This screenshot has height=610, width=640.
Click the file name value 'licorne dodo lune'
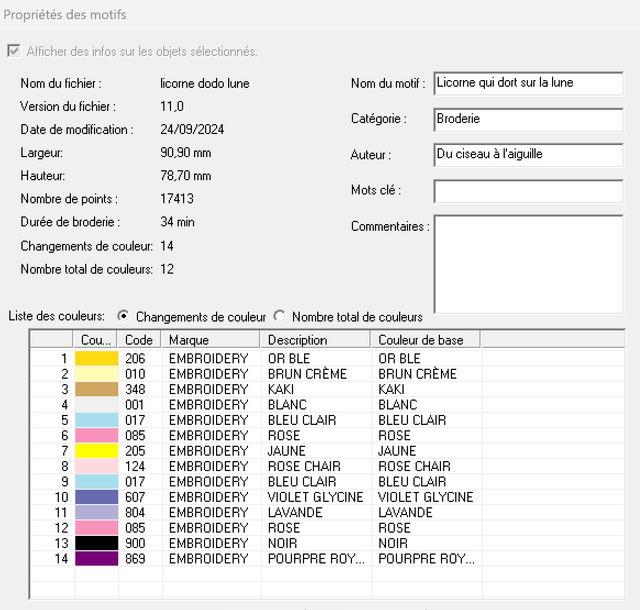click(204, 83)
